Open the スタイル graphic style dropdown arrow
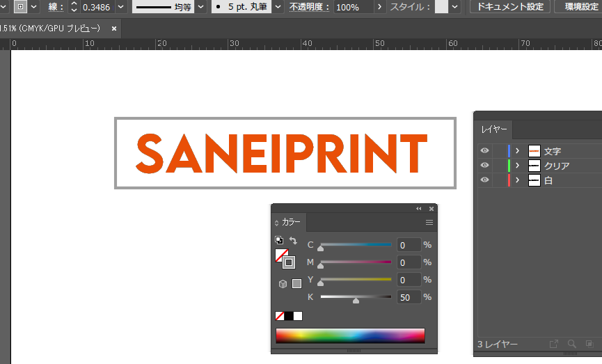 coord(455,6)
